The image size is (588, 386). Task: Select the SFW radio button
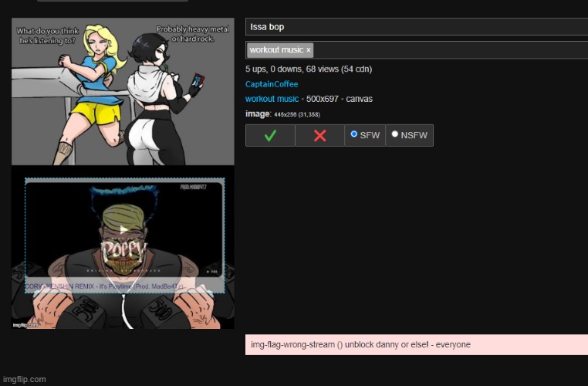coord(354,134)
